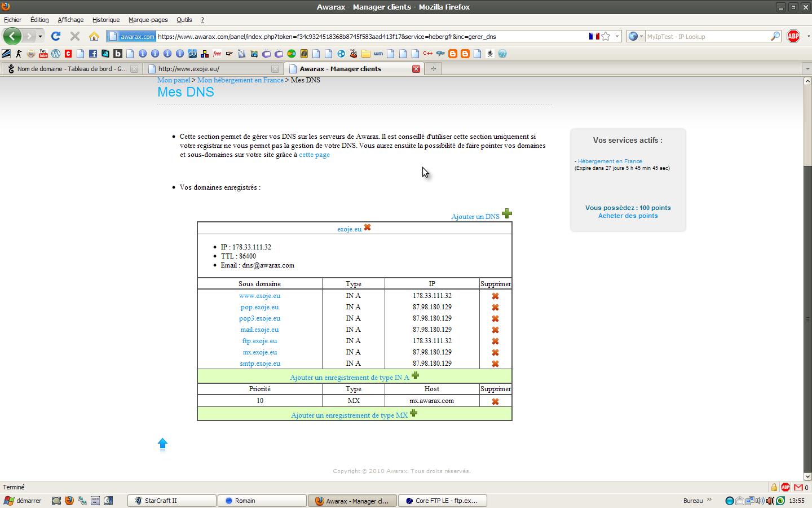Delete the smtp.exoje.eu record
The width and height of the screenshot is (812, 508).
(x=495, y=364)
